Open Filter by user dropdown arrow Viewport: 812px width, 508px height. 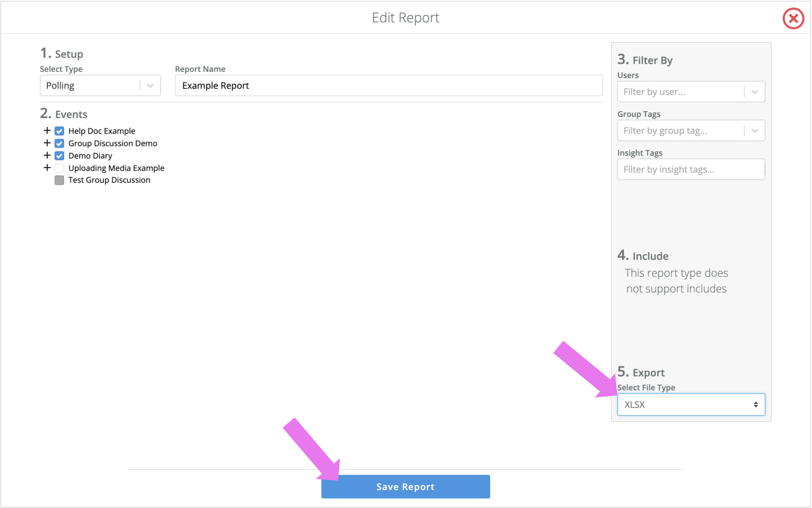[754, 92]
